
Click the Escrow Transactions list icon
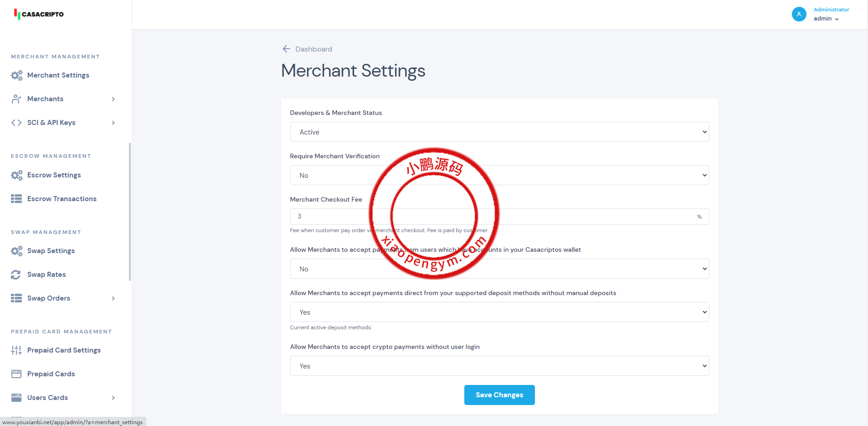[x=16, y=199]
